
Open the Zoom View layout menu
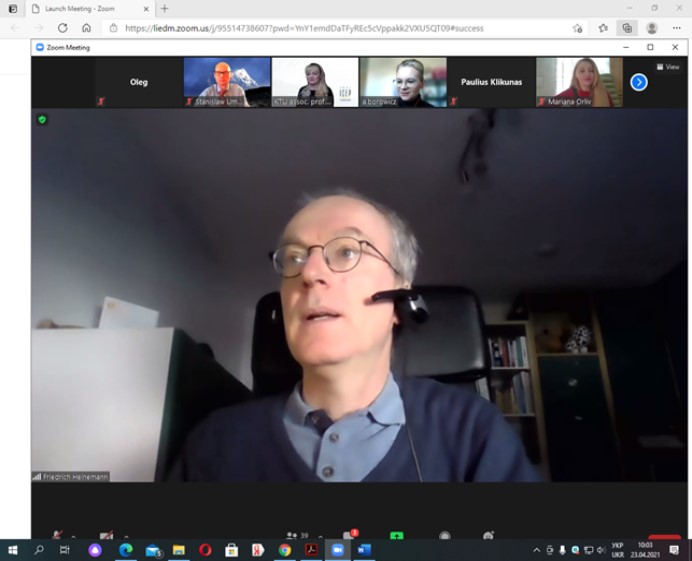click(x=668, y=67)
